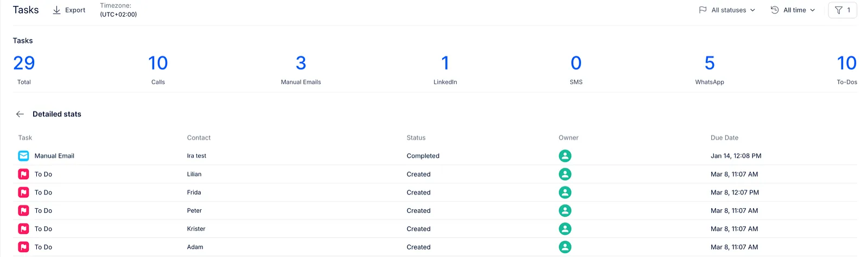Click the Manual Email envelope icon for Ira test
This screenshot has width=868, height=257.
(23, 156)
